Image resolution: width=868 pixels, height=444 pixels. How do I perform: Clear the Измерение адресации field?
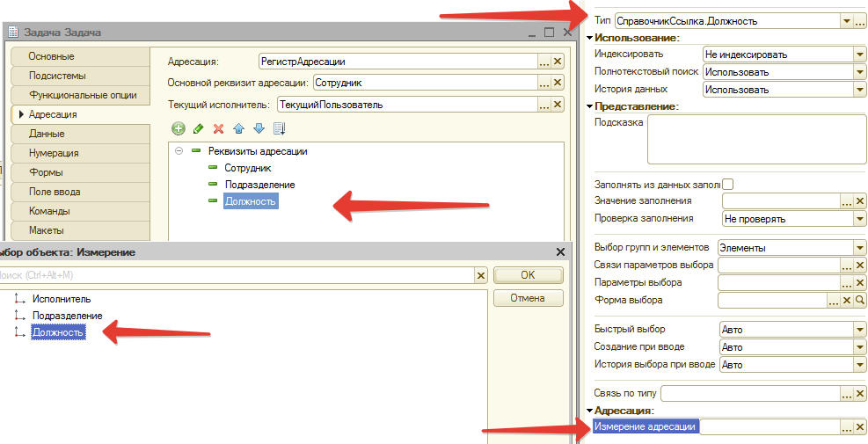click(860, 426)
